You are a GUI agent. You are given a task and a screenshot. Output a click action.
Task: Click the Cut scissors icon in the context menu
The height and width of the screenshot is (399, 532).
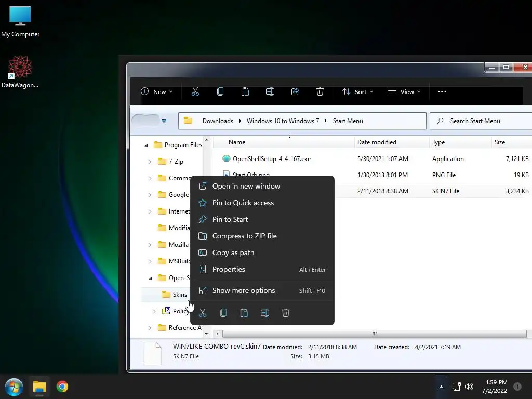pos(203,313)
